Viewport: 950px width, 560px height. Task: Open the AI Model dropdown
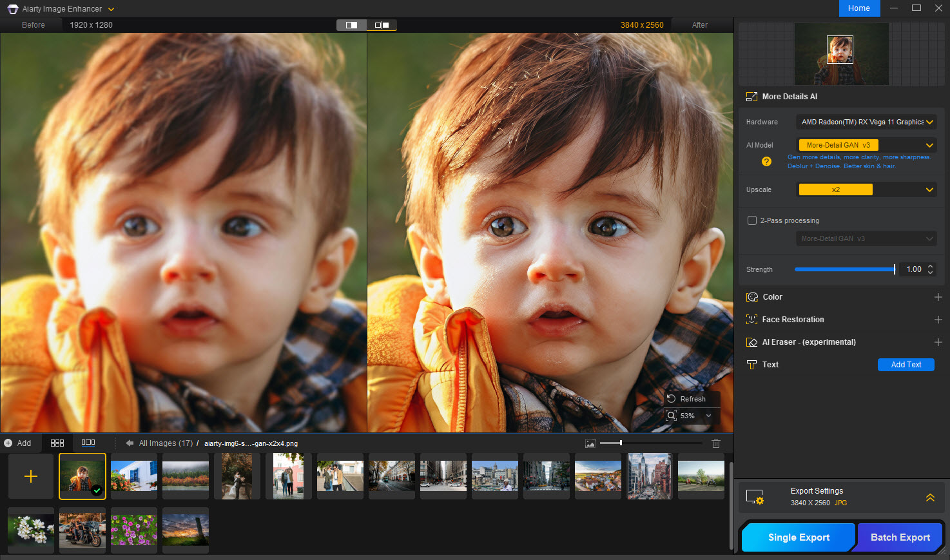tap(929, 146)
